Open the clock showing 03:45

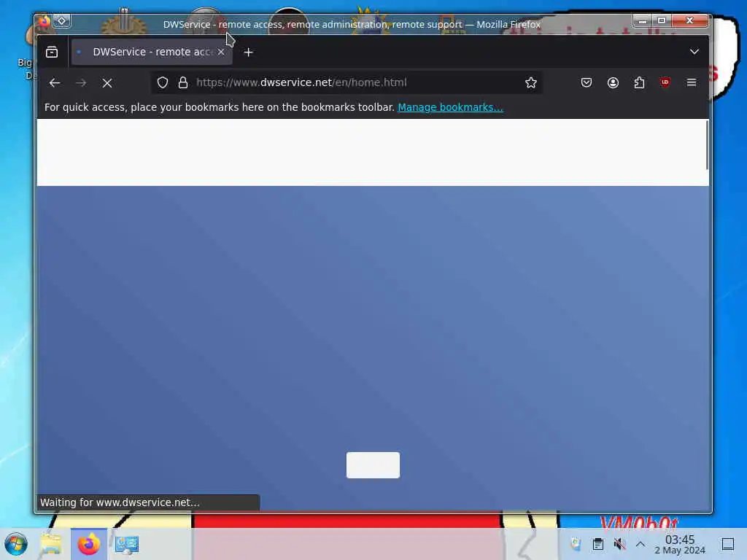(x=680, y=544)
